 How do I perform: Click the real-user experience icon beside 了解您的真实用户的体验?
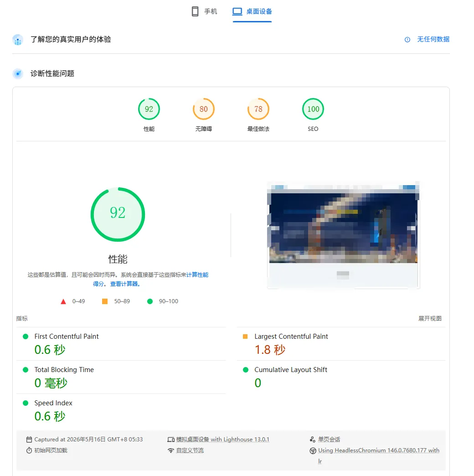18,40
